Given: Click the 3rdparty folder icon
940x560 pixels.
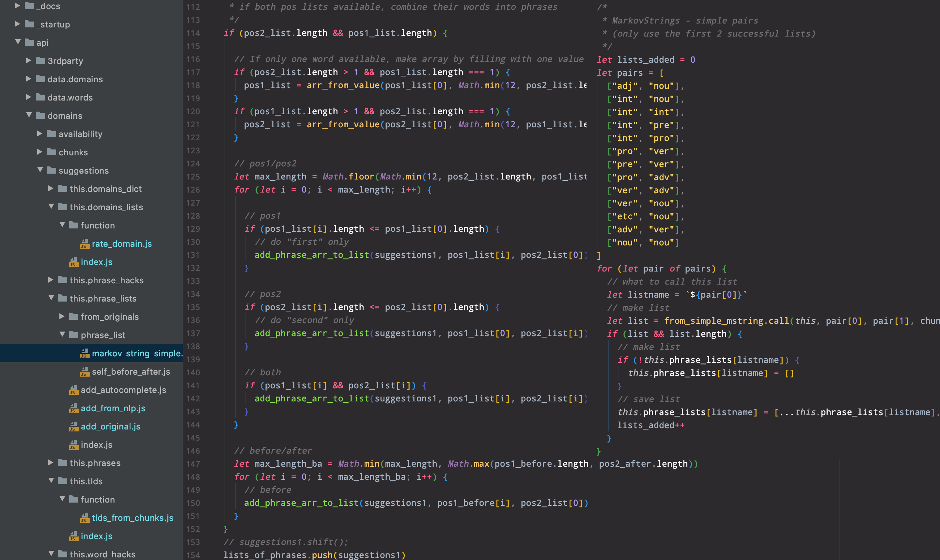Looking at the screenshot, I should 40,61.
